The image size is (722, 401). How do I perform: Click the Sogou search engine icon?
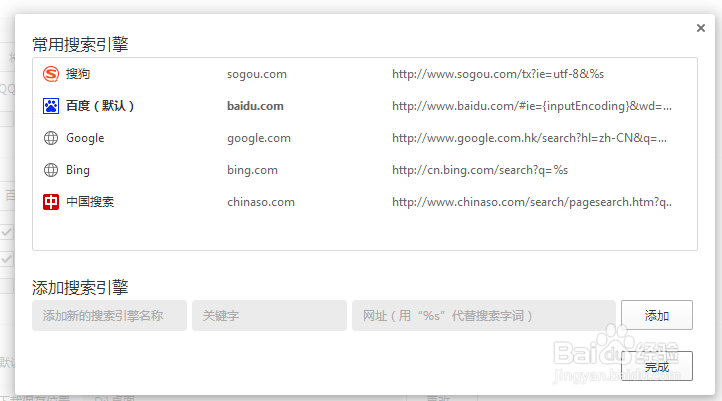point(51,74)
